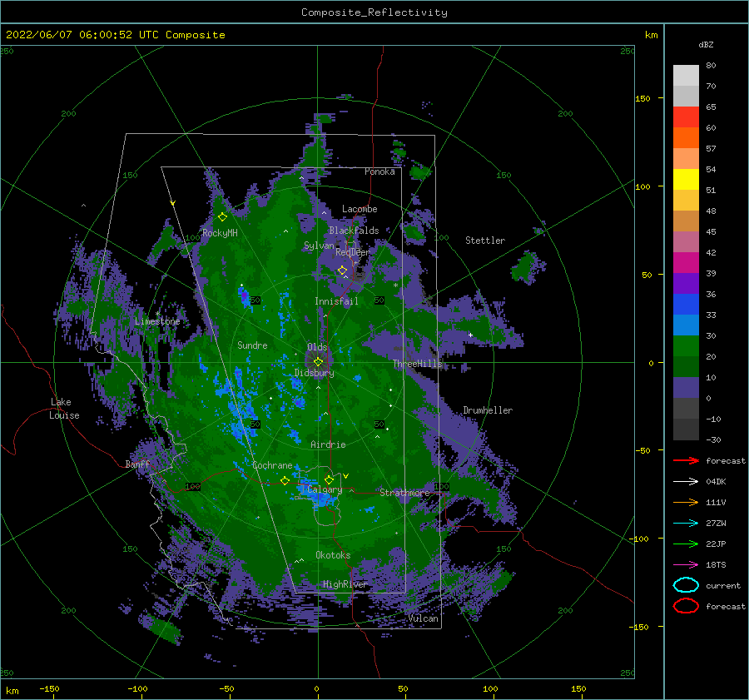
Task: Click the white 04DK arrow icon
Action: pyautogui.click(x=686, y=481)
